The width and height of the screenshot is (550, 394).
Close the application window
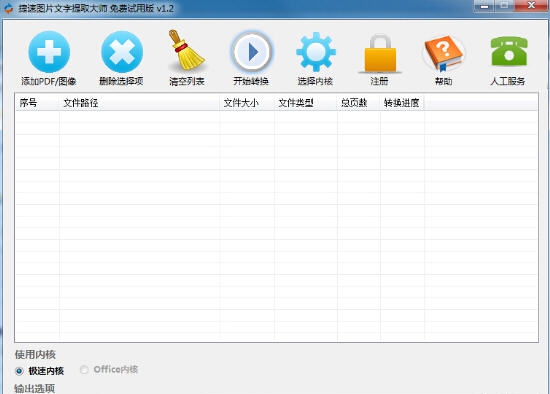tap(531, 6)
